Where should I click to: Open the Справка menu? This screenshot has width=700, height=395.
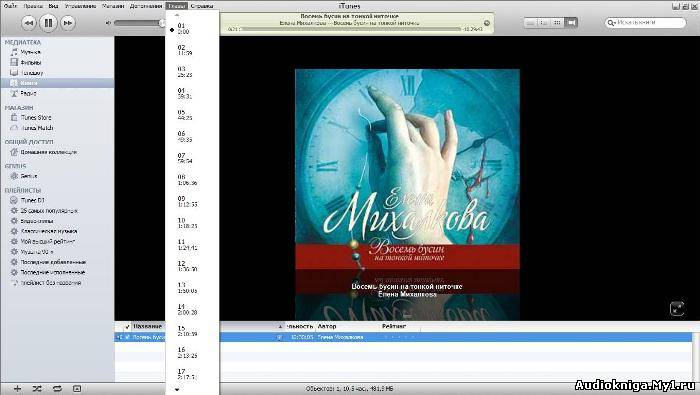point(202,6)
